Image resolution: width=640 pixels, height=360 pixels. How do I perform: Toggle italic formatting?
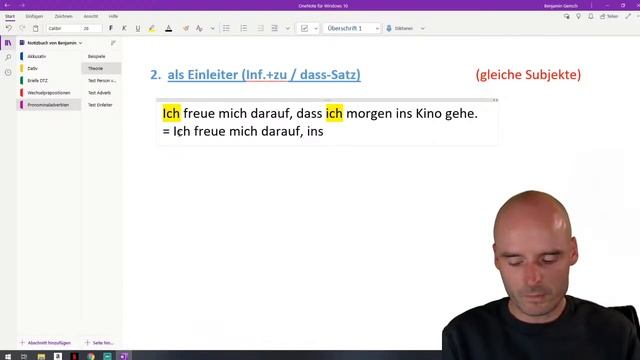tap(124, 28)
